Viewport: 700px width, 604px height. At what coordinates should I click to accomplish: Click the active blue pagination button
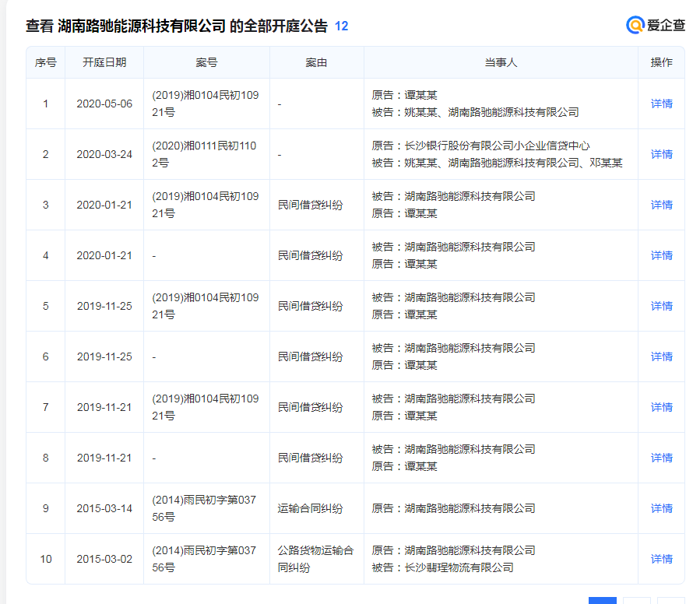pyautogui.click(x=602, y=600)
